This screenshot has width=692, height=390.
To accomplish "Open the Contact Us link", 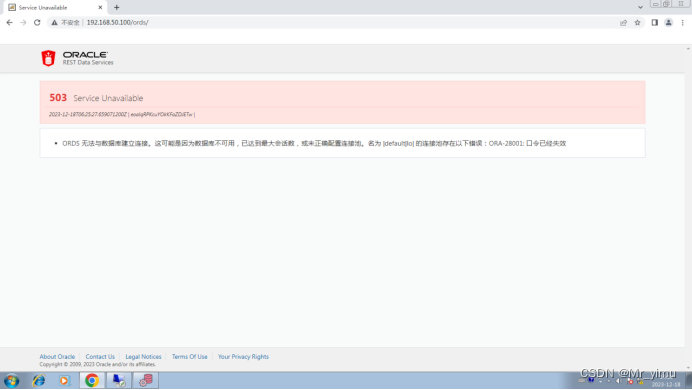I will (x=100, y=356).
